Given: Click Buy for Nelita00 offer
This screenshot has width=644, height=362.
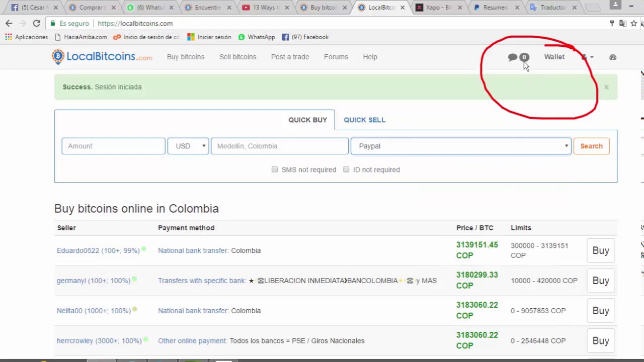Looking at the screenshot, I should 600,311.
